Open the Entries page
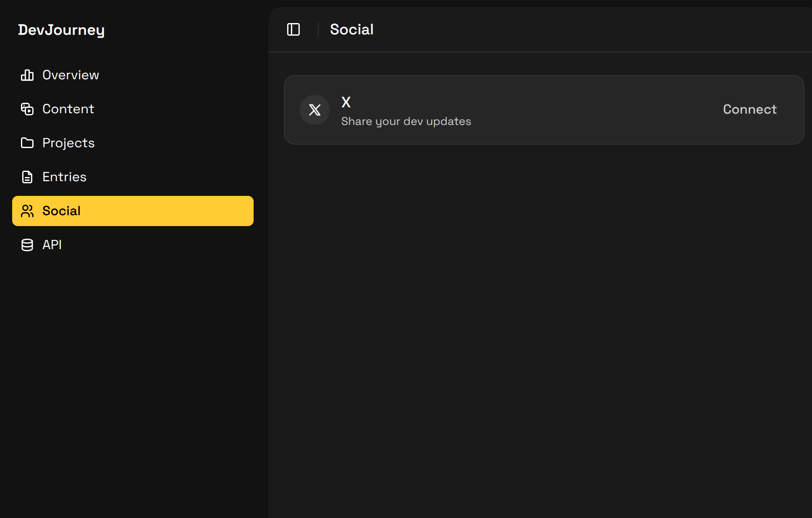 tap(133, 177)
